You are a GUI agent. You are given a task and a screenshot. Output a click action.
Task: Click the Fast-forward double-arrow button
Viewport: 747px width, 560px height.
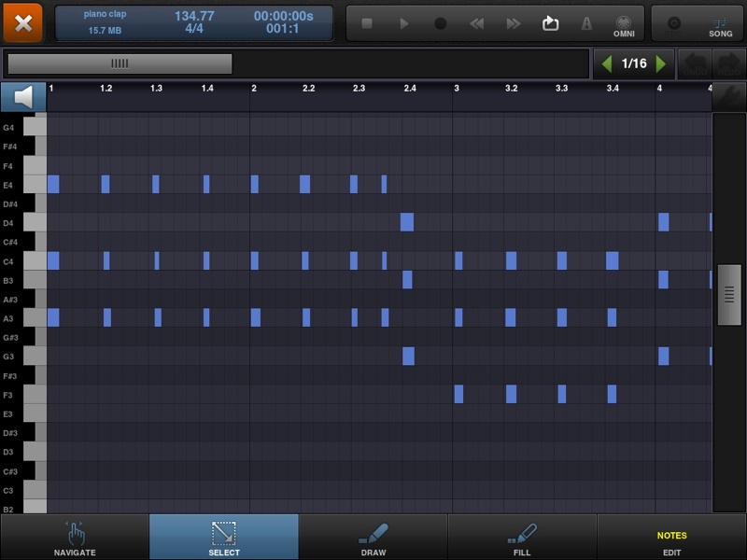(x=513, y=23)
